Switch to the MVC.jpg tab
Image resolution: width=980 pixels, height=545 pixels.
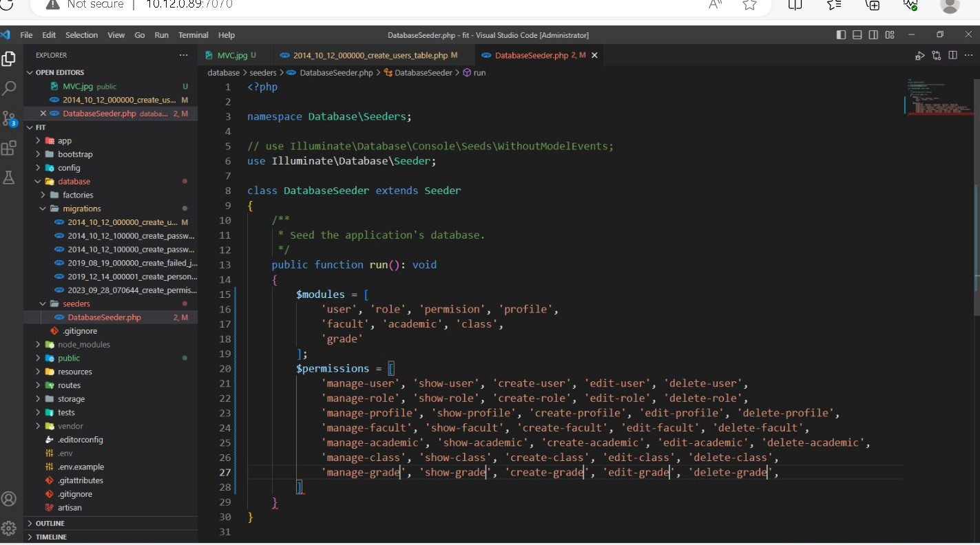231,55
